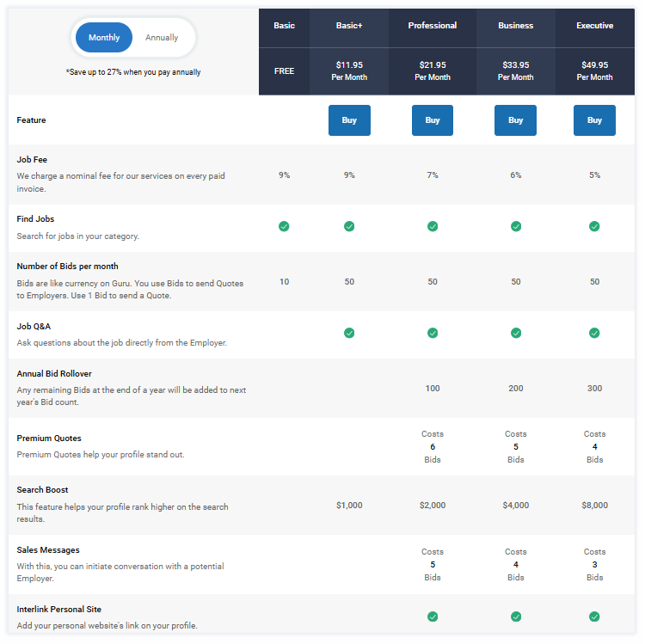Click 6% Job Fee for Business
The width and height of the screenshot is (645, 644).
click(516, 175)
